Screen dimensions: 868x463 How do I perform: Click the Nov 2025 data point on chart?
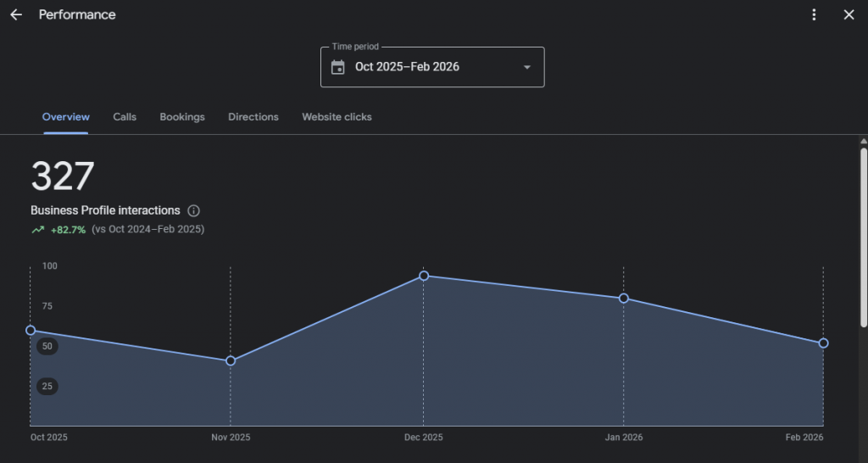point(231,360)
